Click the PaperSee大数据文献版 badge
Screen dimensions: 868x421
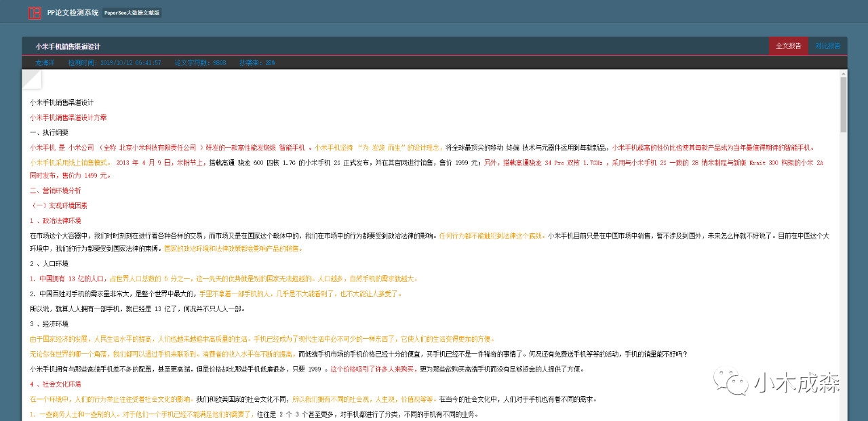[x=132, y=13]
